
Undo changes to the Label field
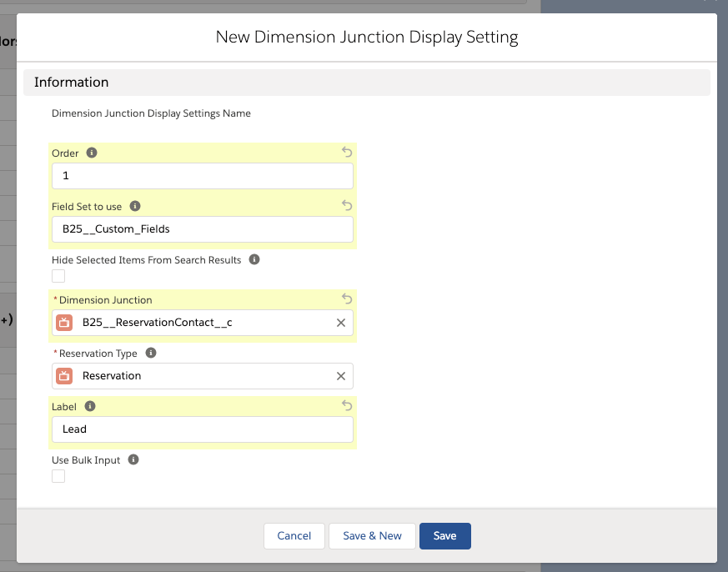(x=347, y=405)
